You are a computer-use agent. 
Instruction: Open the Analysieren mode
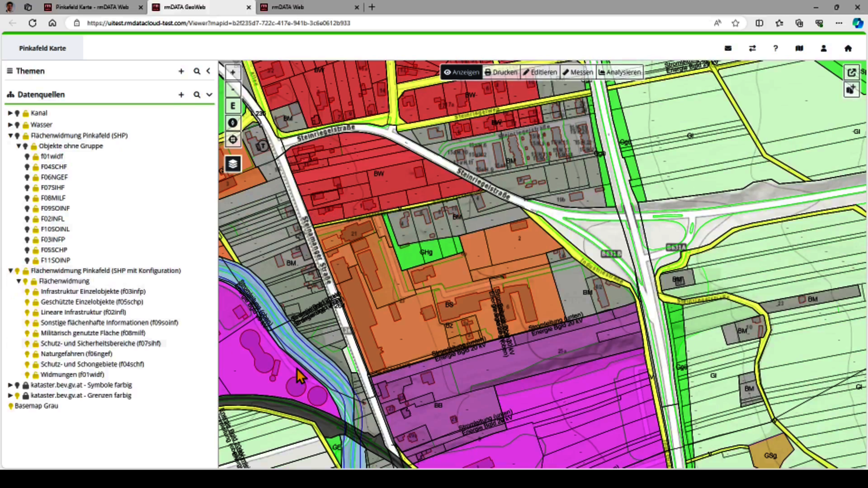620,72
